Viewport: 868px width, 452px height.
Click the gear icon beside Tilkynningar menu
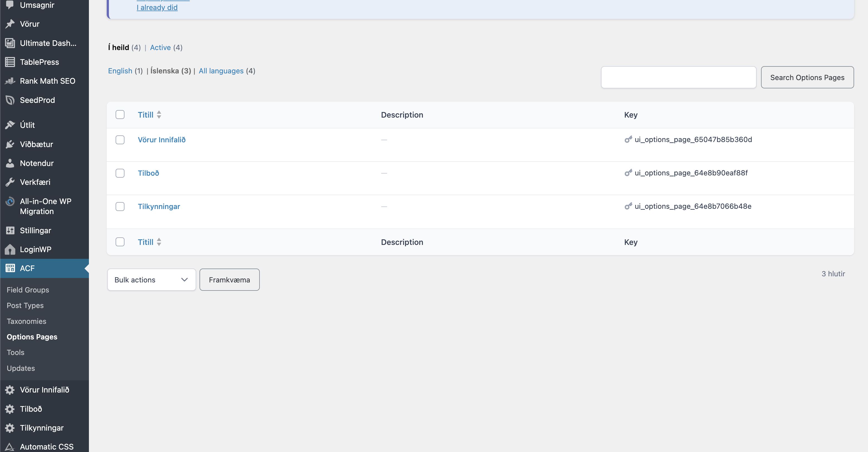click(10, 428)
